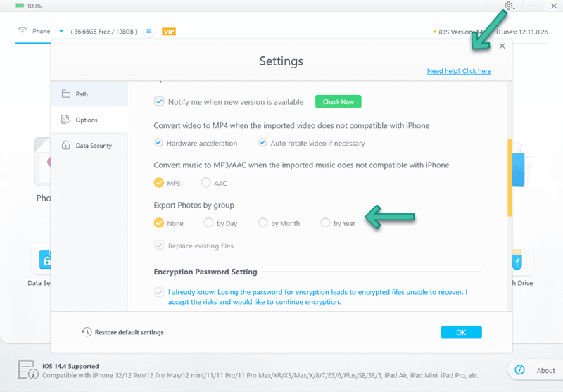The width and height of the screenshot is (563, 392).
Task: Click the VIP badge
Action: [x=169, y=32]
